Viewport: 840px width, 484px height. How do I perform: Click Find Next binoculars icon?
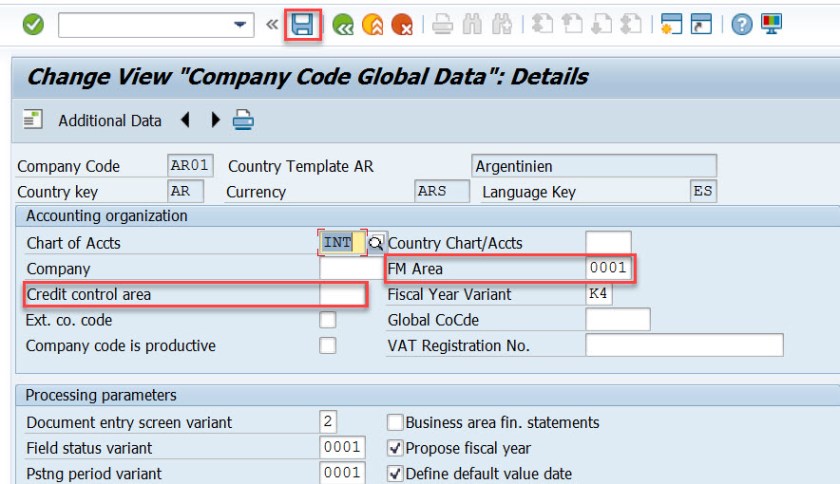(x=502, y=25)
